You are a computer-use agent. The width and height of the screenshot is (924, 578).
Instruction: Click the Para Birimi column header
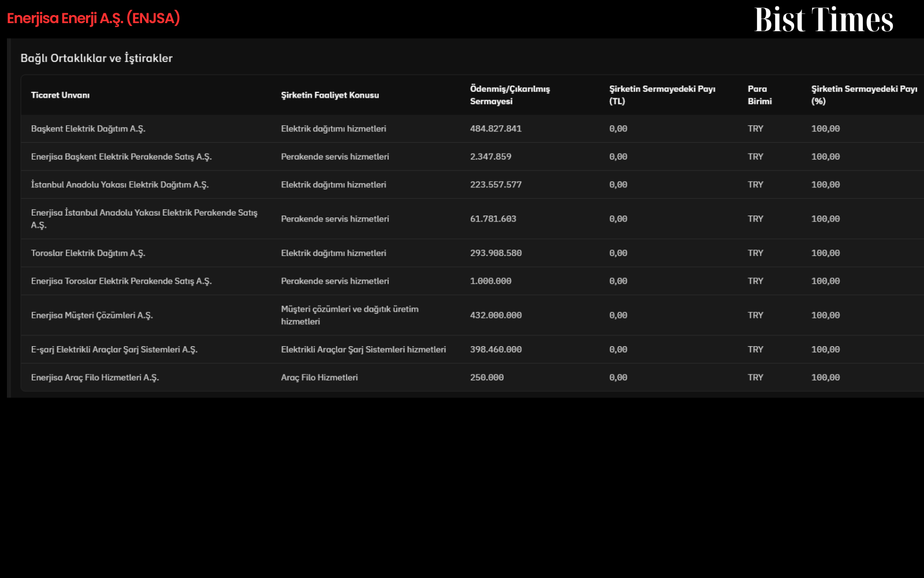(759, 95)
